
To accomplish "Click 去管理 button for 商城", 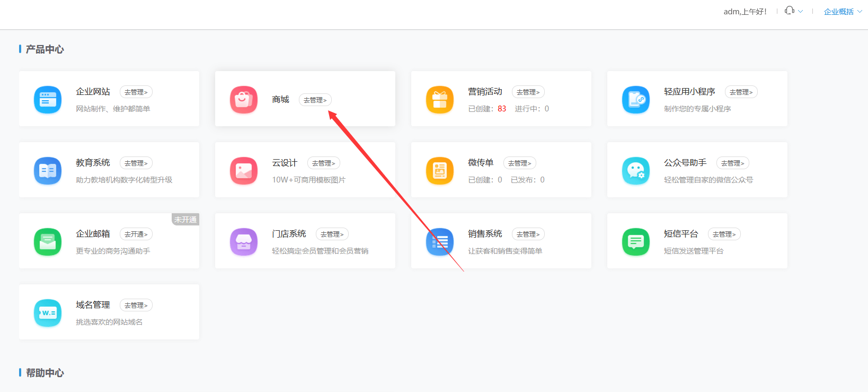I will 315,100.
